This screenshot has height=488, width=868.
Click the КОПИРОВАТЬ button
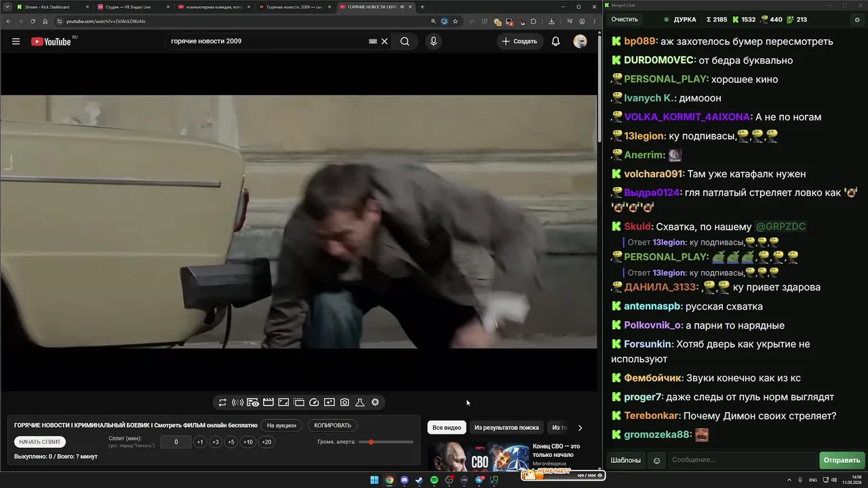click(x=333, y=426)
